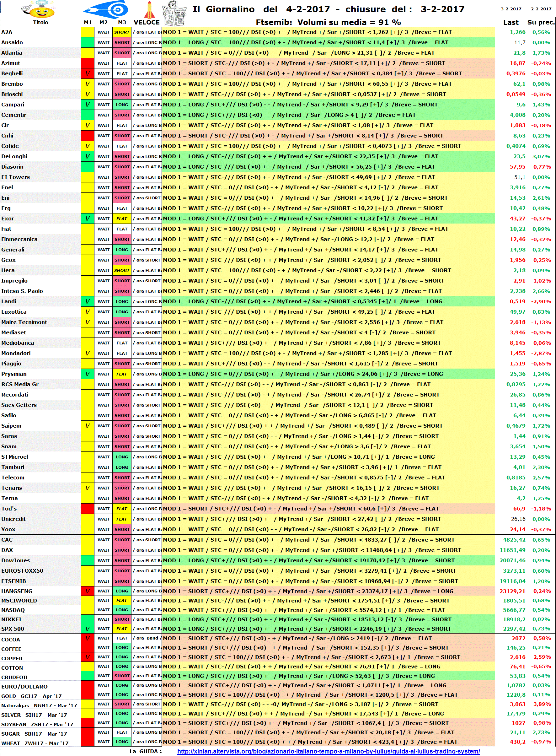Click the smiley lightbulb mascot icon
Screen dimensions: 556x756
coord(38,9)
